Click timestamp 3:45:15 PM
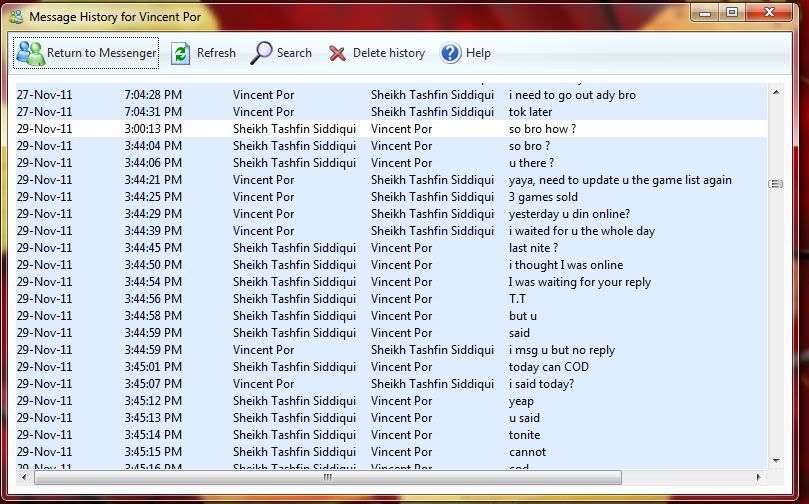This screenshot has height=504, width=809. (x=153, y=452)
